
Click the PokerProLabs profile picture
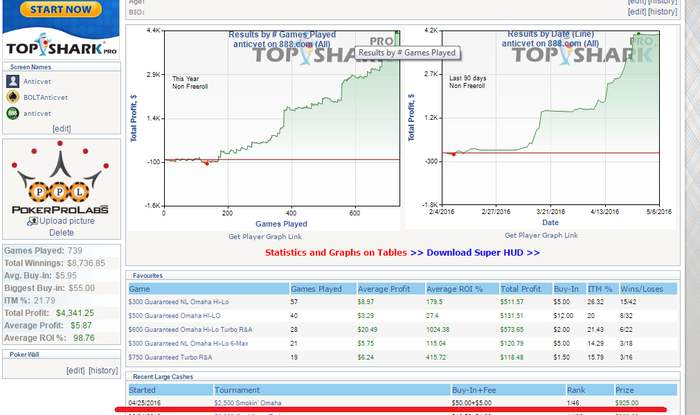point(61,177)
